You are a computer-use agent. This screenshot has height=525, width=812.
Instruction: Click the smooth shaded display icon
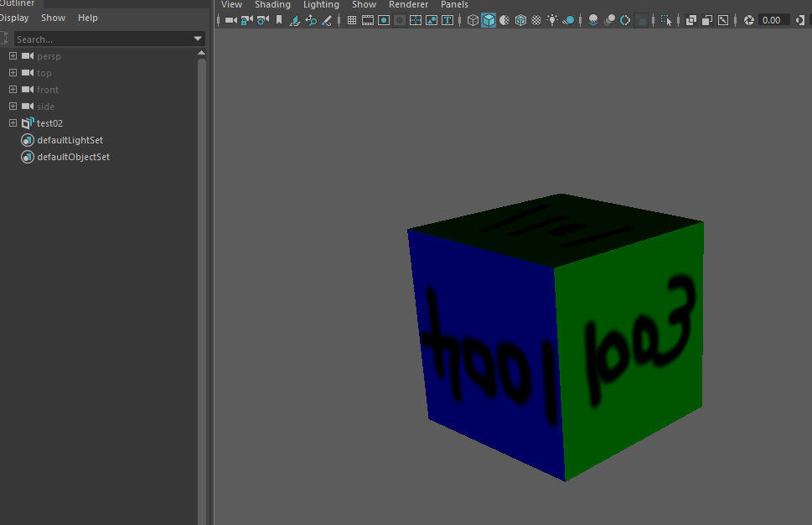click(x=489, y=20)
